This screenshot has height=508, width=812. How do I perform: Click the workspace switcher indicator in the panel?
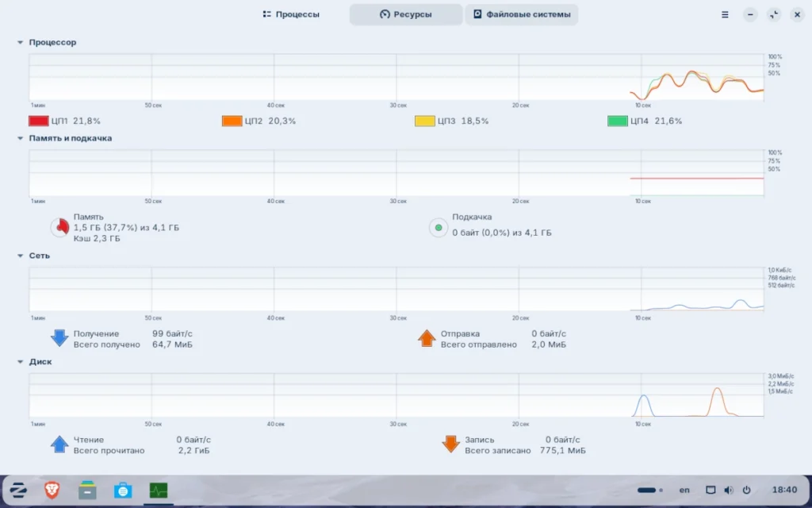pyautogui.click(x=650, y=490)
